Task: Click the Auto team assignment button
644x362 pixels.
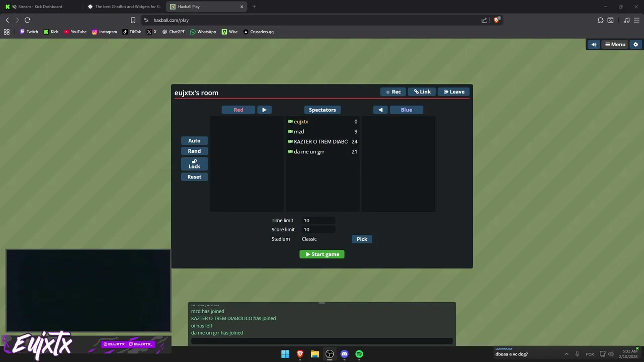Action: (194, 141)
